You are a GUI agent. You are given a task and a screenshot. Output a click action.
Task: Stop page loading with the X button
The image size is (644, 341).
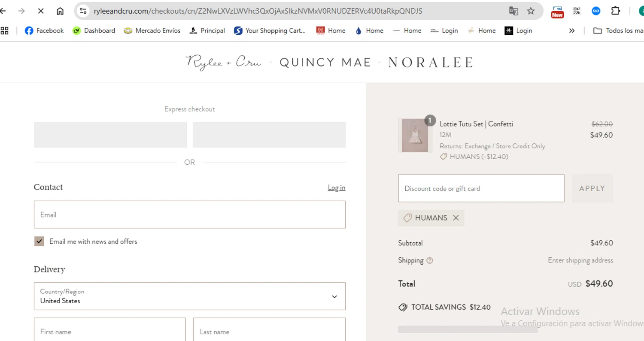click(x=41, y=11)
